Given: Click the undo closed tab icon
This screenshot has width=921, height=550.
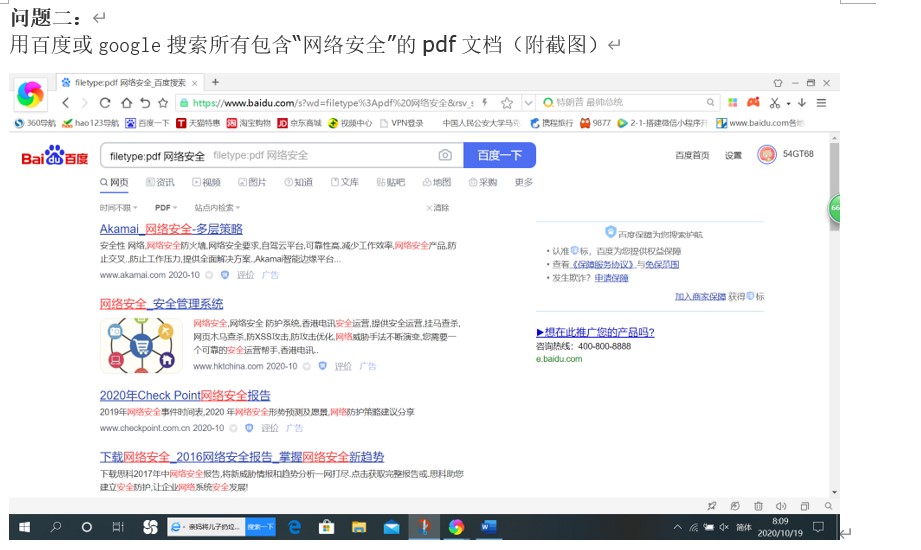Looking at the screenshot, I should click(x=145, y=103).
